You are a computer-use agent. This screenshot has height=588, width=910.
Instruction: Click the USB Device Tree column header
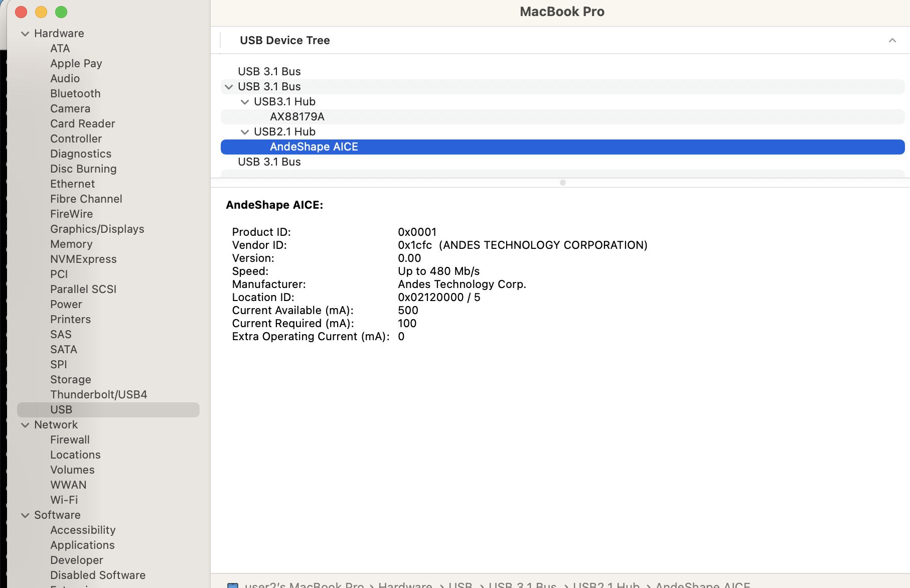[284, 41]
